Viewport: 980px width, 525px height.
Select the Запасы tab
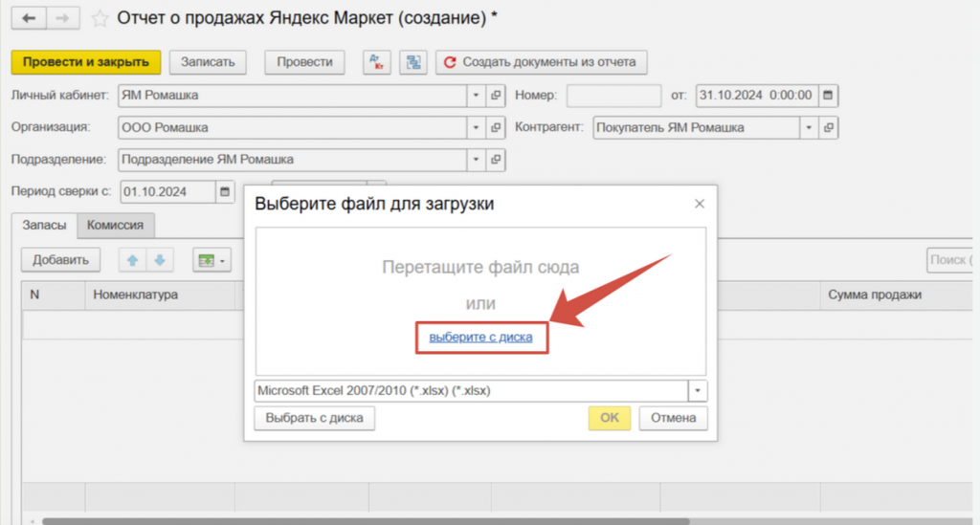click(45, 226)
